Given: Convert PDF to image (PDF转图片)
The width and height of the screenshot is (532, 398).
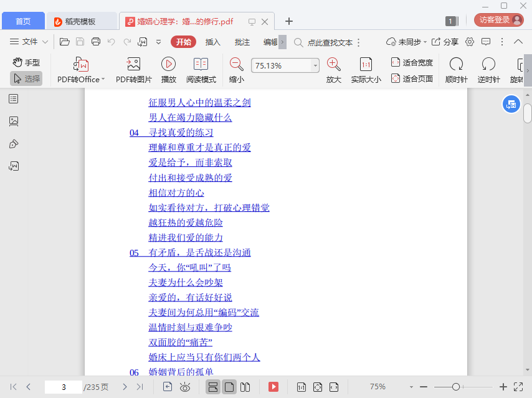Looking at the screenshot, I should (134, 70).
